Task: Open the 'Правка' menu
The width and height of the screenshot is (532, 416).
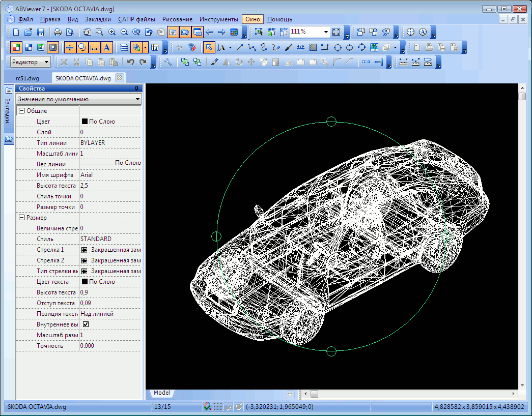Action: [50, 19]
